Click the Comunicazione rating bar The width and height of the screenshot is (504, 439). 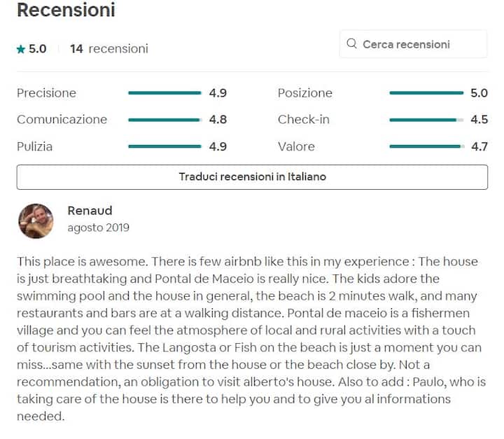pyautogui.click(x=164, y=120)
